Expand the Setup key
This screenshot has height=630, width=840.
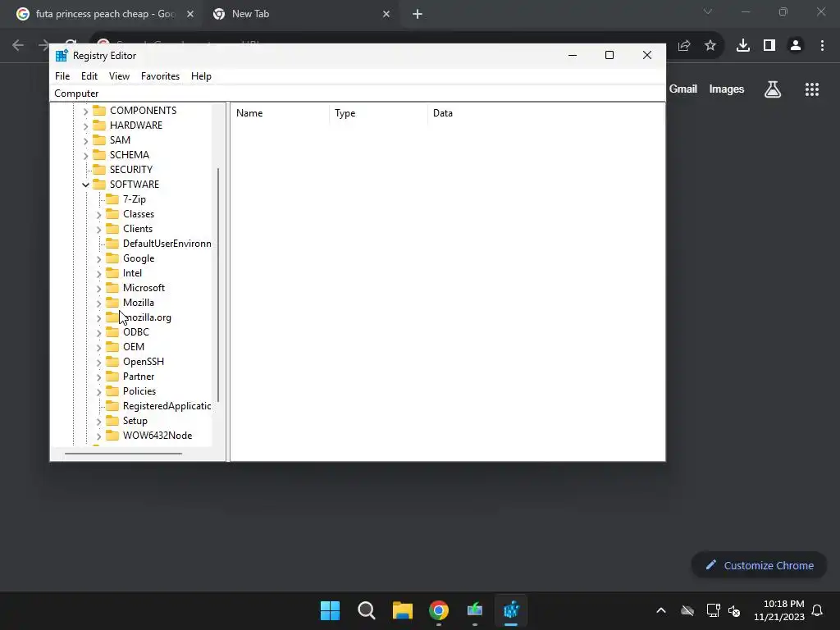coord(98,422)
